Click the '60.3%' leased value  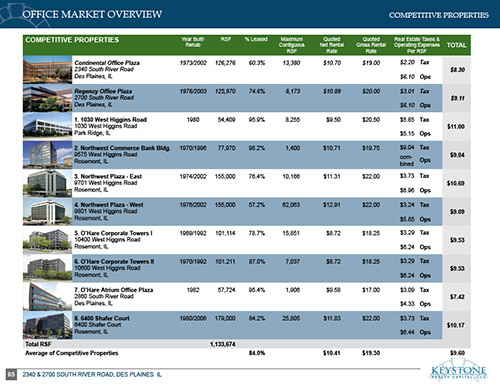tap(257, 63)
